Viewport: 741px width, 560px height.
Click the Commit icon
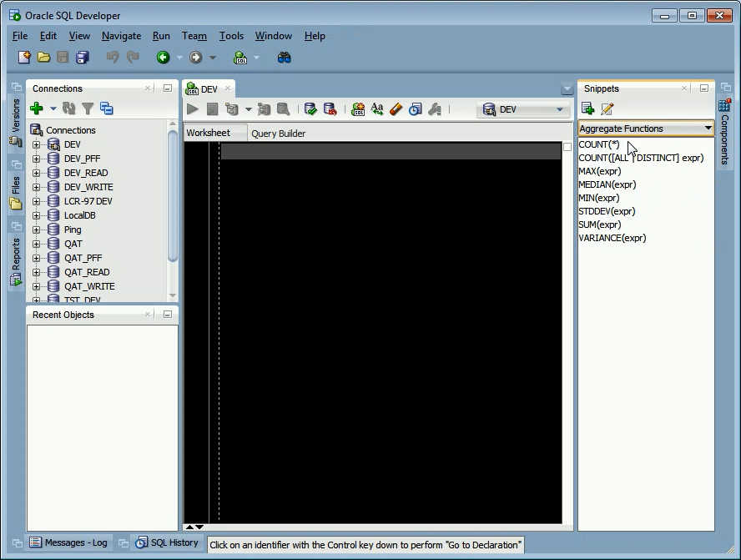point(310,109)
